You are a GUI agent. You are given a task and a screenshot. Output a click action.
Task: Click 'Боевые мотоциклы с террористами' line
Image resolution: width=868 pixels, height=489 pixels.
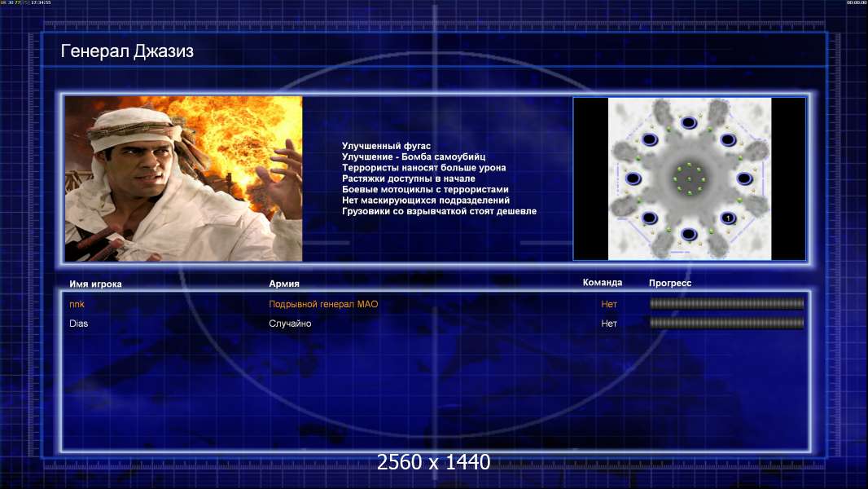coord(425,189)
